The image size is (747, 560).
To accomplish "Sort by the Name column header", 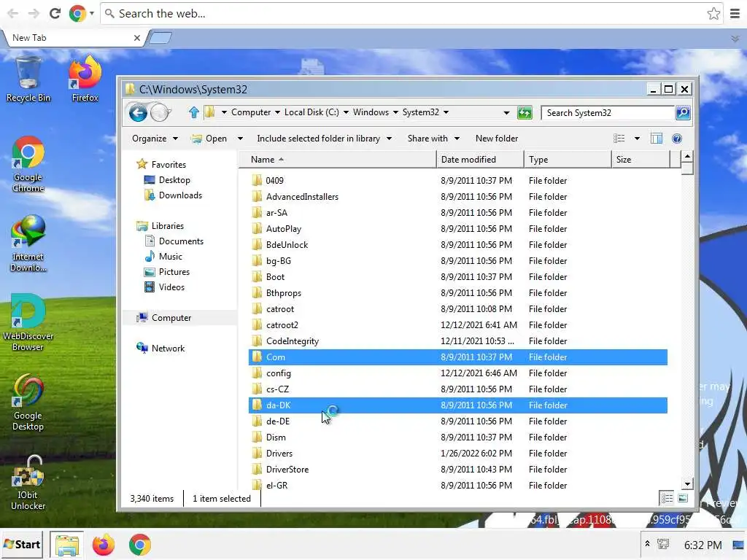I will (337, 160).
